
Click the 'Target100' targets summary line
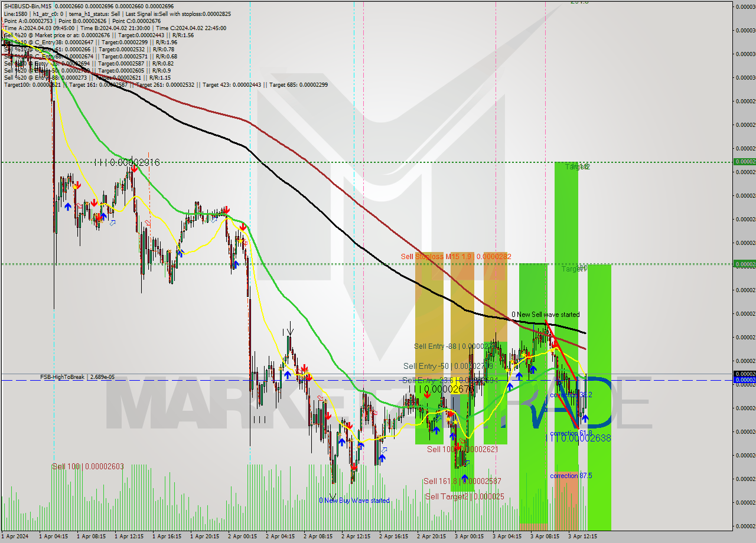click(166, 84)
